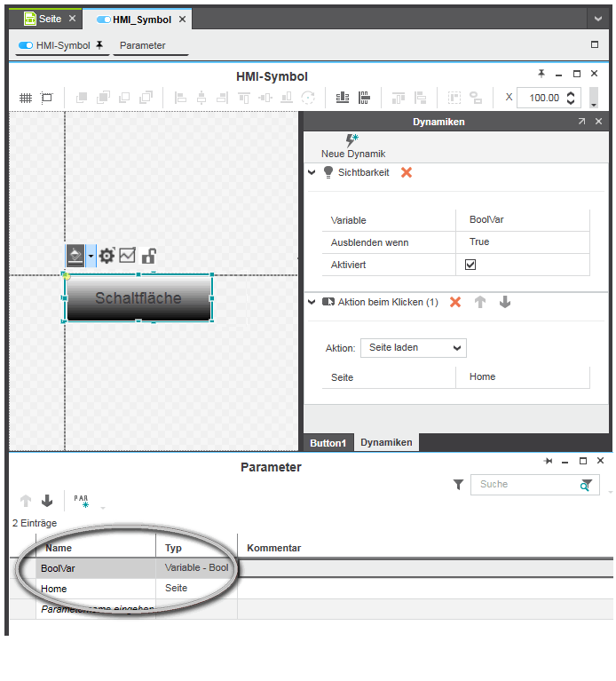Image resolution: width=616 pixels, height=681 pixels.
Task: Collapse the Sichtbarkeit section
Action: click(312, 172)
